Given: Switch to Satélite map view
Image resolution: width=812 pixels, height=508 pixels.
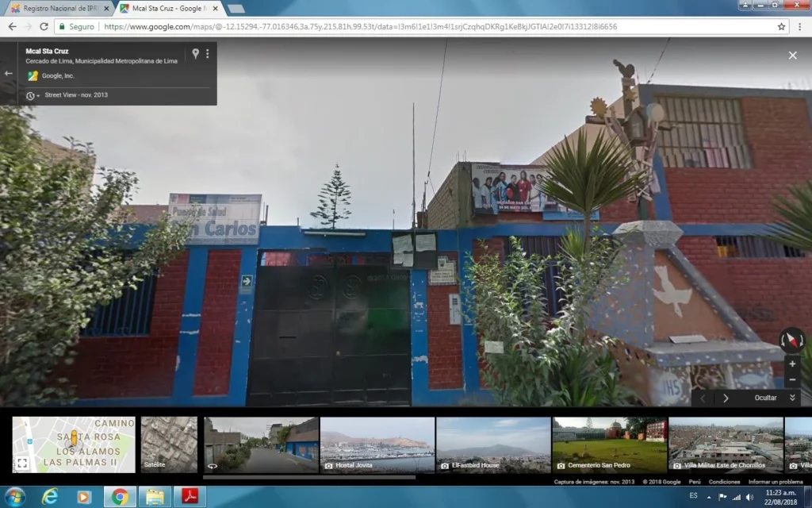Looking at the screenshot, I should [169, 444].
